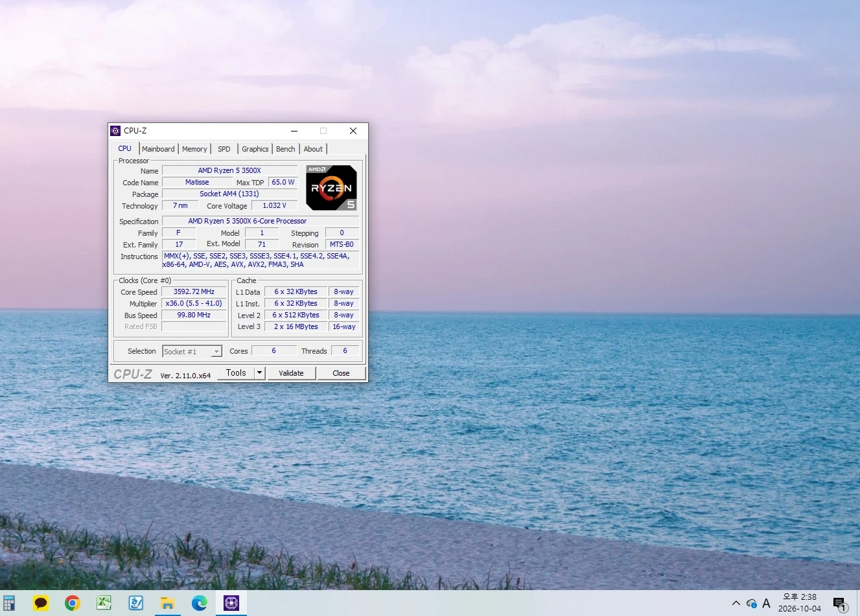Click the Max TDP value '65.0 W'
860x616 pixels.
coord(283,182)
